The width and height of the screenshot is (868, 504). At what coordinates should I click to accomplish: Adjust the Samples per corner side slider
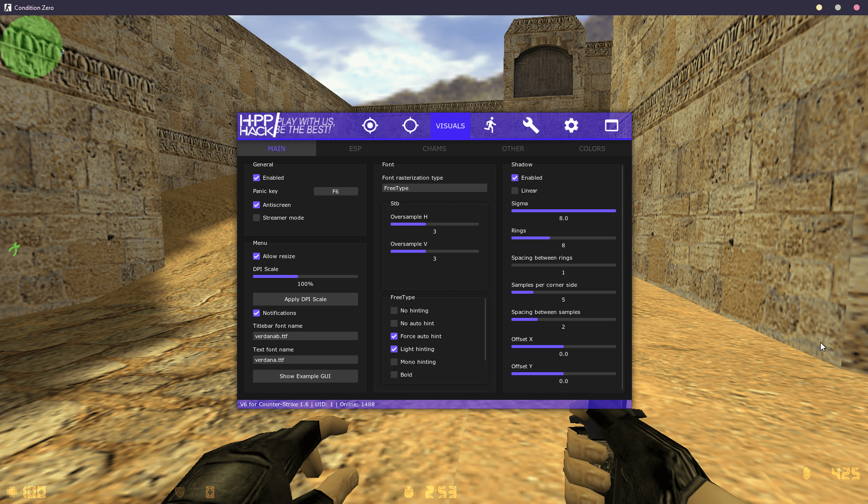click(564, 292)
